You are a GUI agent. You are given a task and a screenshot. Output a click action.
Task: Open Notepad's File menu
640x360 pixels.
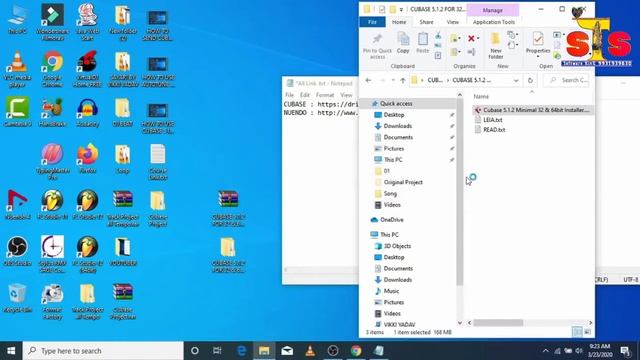[x=289, y=95]
